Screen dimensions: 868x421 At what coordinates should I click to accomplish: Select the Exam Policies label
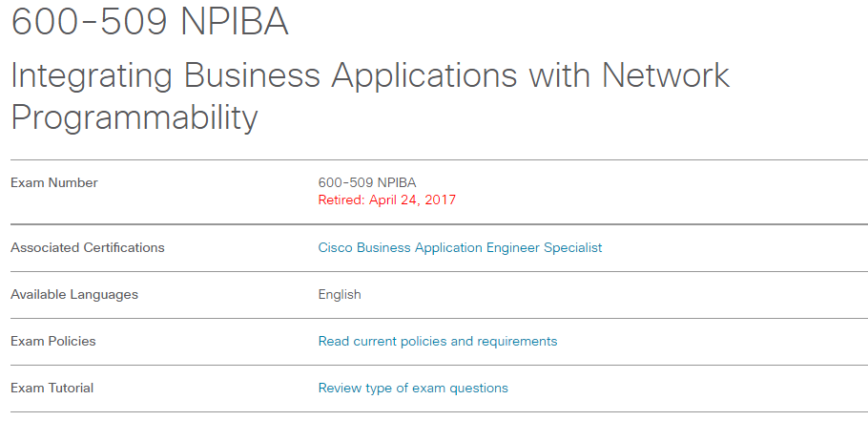click(x=53, y=341)
